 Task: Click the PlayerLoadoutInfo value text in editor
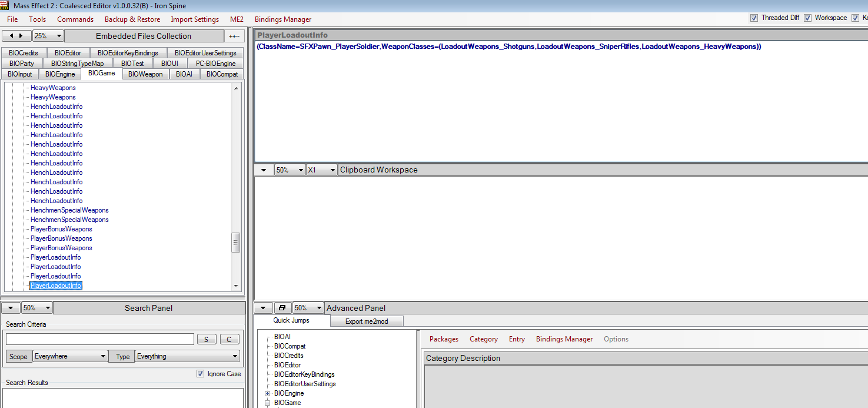pyautogui.click(x=509, y=47)
